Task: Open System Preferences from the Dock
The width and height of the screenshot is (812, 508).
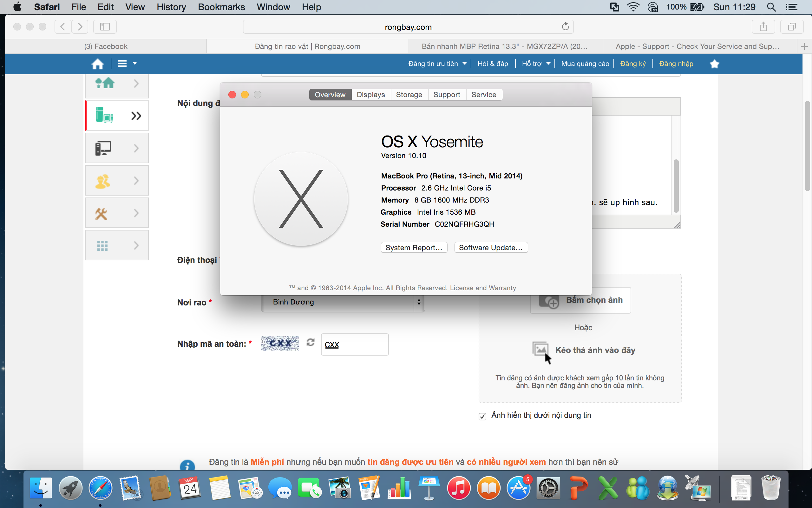Action: [x=548, y=488]
